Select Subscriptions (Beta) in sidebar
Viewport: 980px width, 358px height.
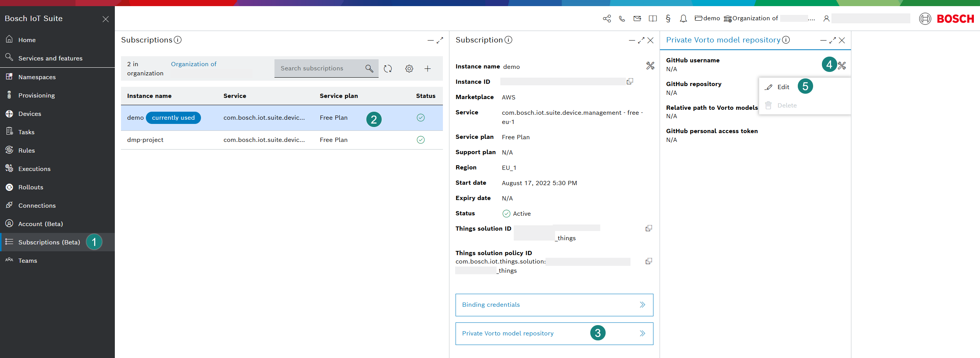[57, 242]
